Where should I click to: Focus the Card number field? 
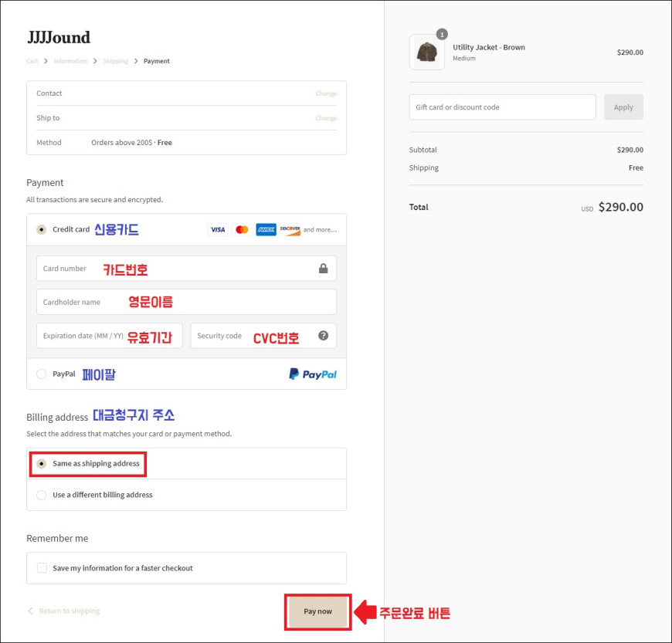pos(186,269)
